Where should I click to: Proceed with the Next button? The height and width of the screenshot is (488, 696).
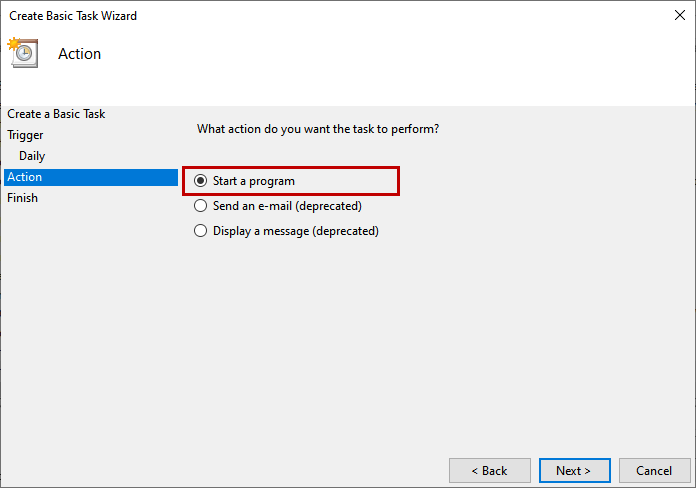pyautogui.click(x=574, y=470)
